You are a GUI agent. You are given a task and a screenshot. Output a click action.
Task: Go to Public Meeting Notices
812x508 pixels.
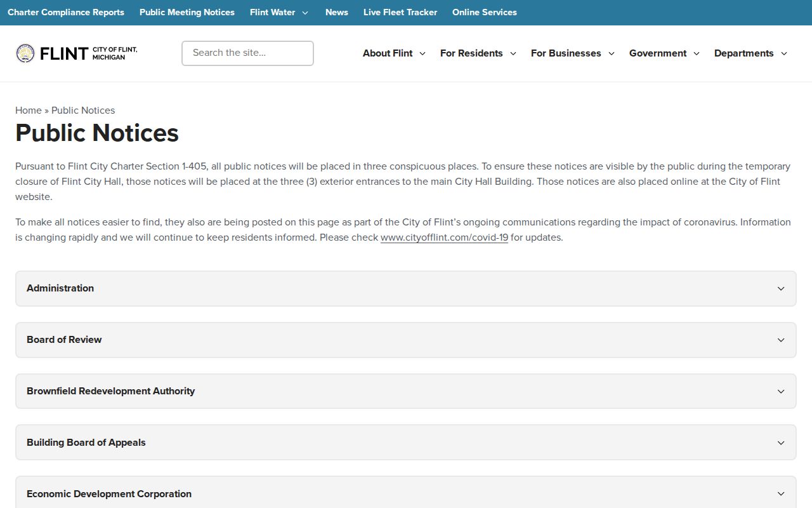pos(187,12)
